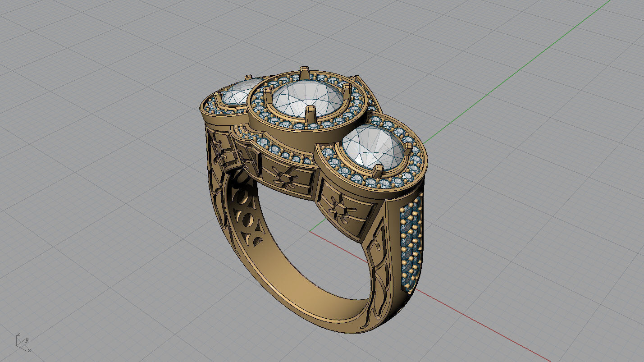Select the front prong of the right stone
644x362 pixels.
pos(378,172)
